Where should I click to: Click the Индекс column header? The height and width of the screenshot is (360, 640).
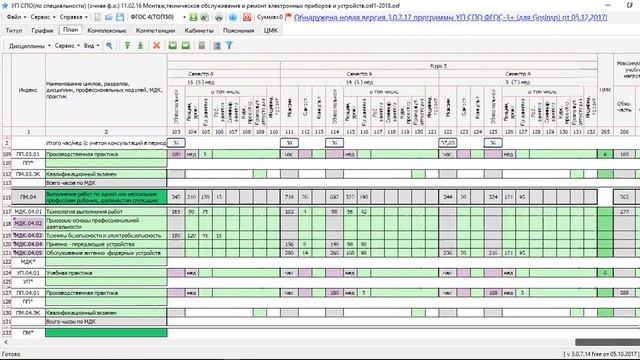28,90
